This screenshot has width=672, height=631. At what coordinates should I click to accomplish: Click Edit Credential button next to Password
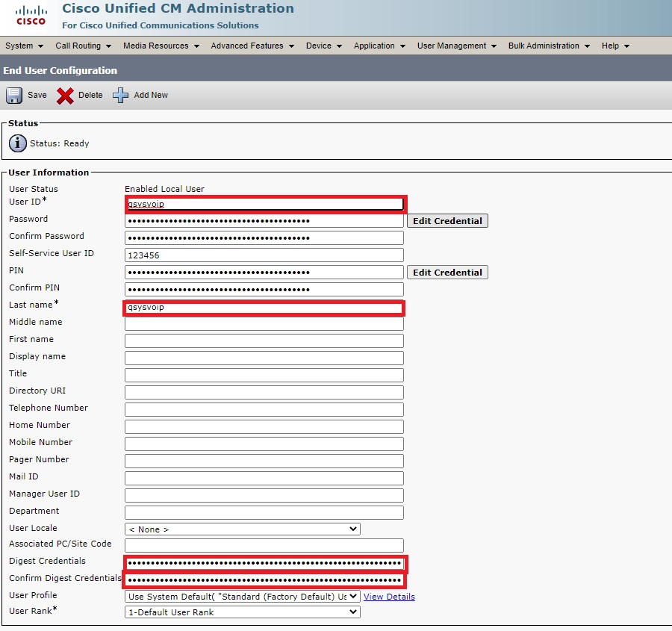(x=447, y=221)
